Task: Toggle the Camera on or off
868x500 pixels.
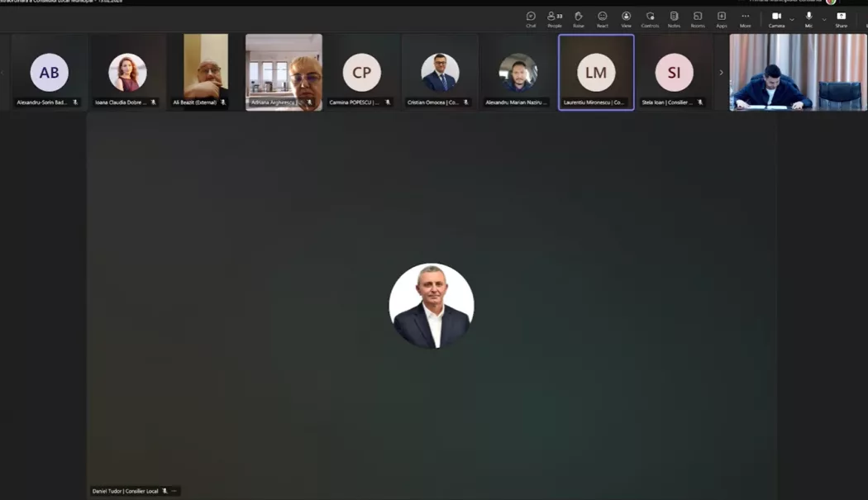Action: click(x=776, y=19)
